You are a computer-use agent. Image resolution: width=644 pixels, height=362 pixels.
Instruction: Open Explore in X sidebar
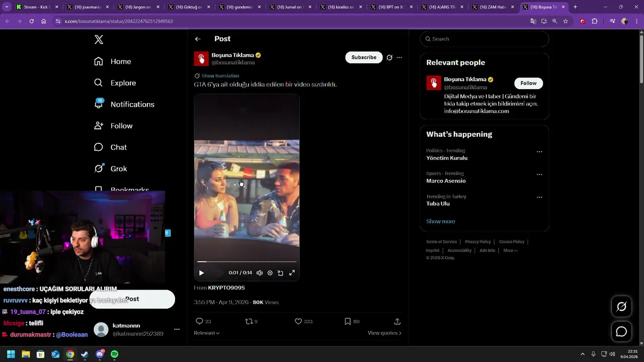(115, 83)
